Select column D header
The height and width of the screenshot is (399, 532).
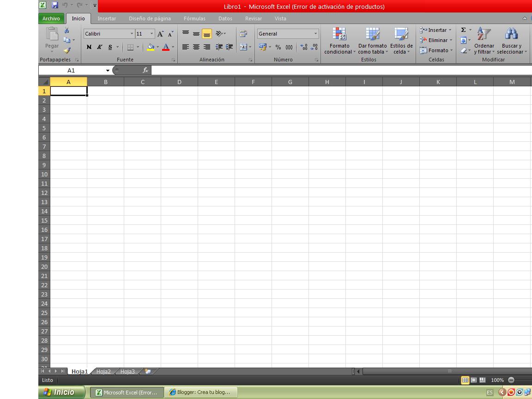[179, 82]
